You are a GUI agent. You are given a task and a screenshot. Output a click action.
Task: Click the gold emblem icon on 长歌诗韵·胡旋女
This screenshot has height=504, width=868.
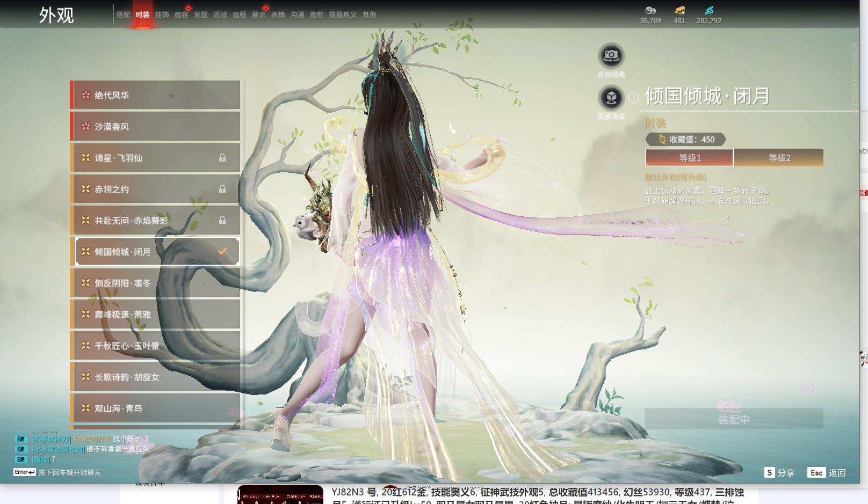pyautogui.click(x=85, y=377)
